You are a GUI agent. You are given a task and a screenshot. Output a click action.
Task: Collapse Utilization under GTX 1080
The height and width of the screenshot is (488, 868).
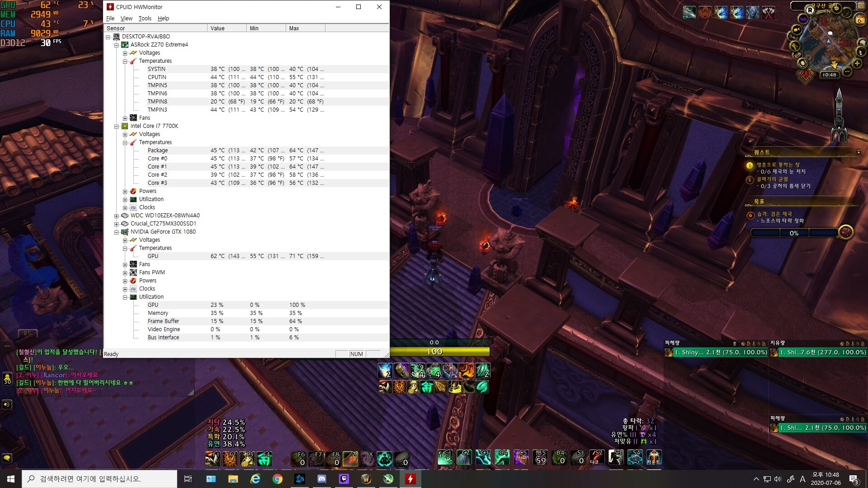point(125,297)
